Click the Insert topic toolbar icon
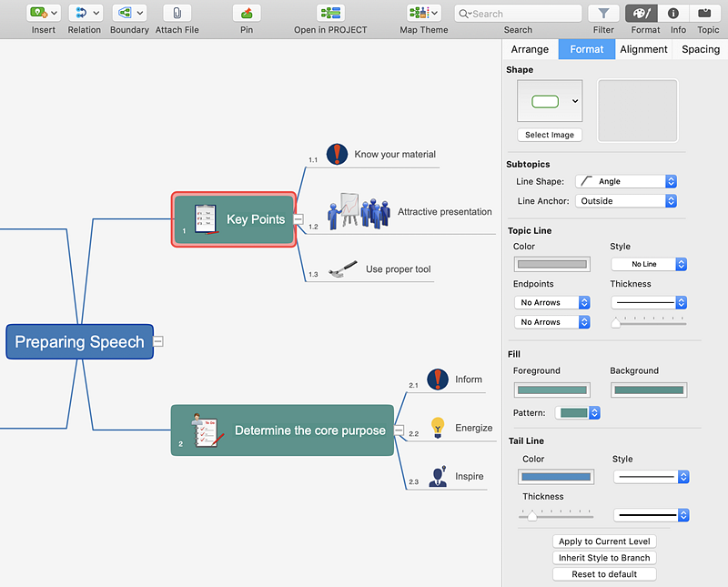The height and width of the screenshot is (587, 728). click(38, 13)
